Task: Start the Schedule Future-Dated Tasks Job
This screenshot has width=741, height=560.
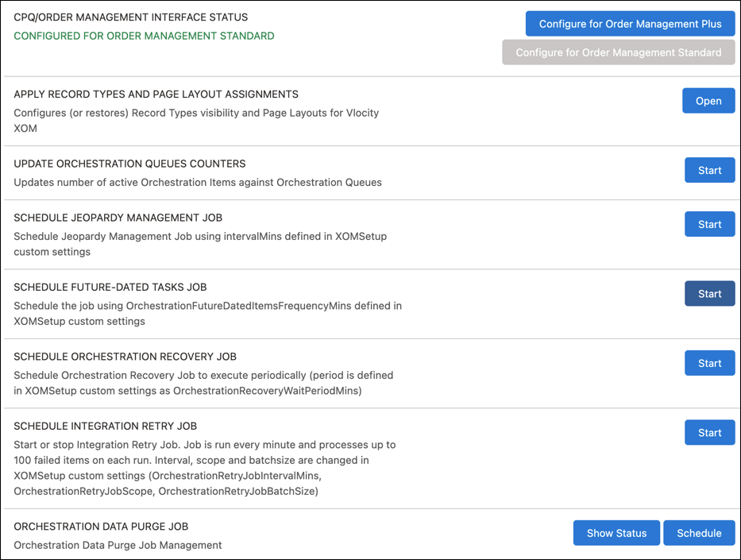Action: pyautogui.click(x=710, y=293)
